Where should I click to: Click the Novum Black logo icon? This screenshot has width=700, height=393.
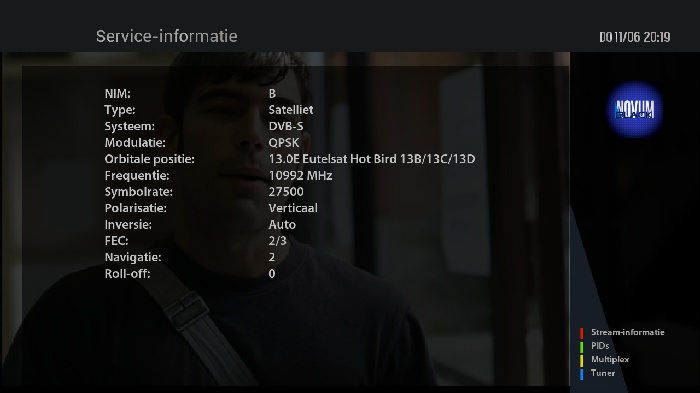(634, 109)
